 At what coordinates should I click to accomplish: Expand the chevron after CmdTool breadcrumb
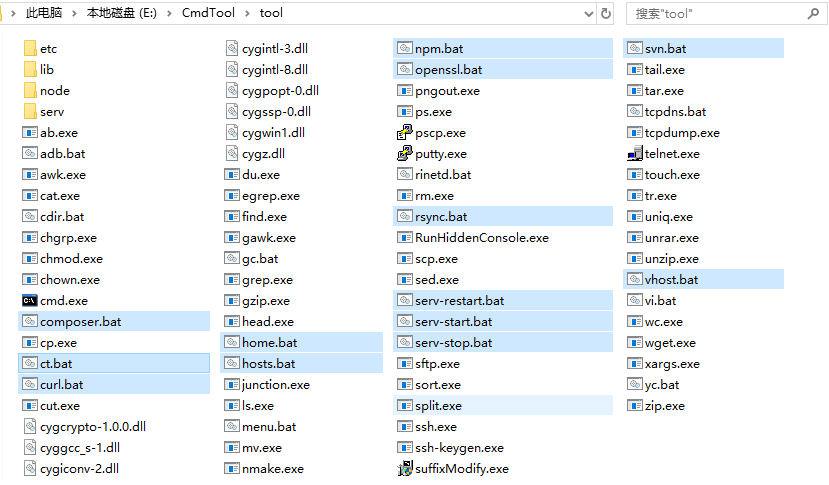pyautogui.click(x=250, y=14)
